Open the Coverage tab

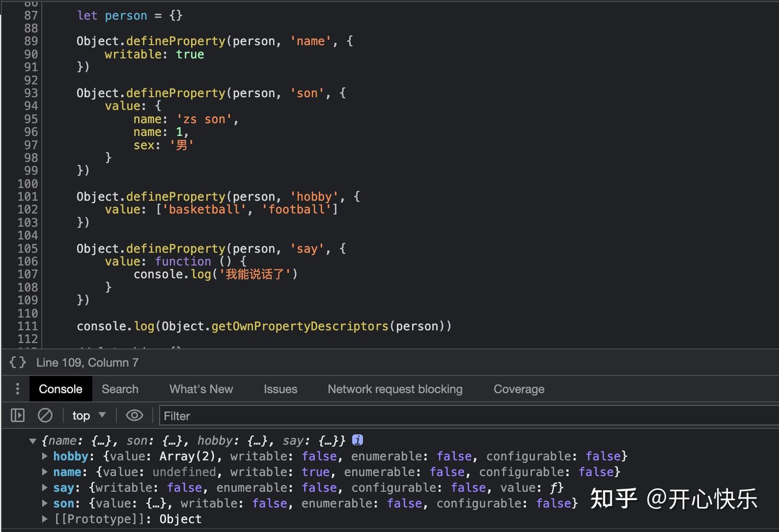tap(518, 389)
